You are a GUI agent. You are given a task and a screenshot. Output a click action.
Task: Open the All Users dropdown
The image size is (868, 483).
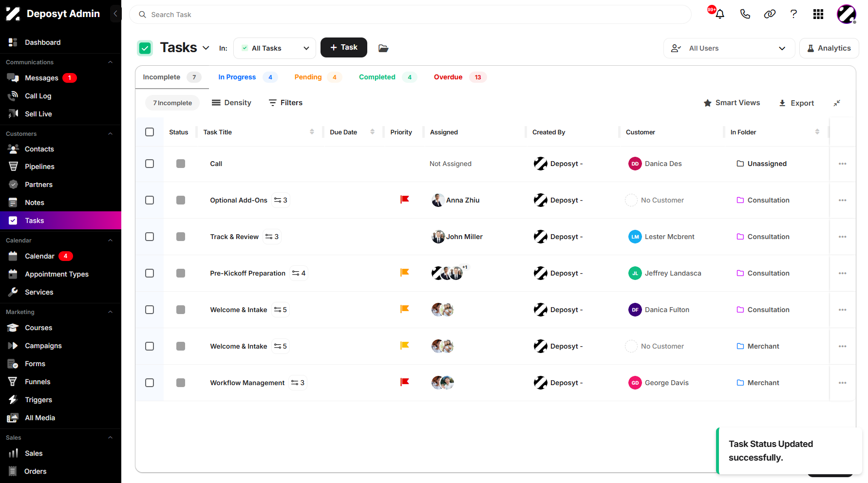[729, 48]
